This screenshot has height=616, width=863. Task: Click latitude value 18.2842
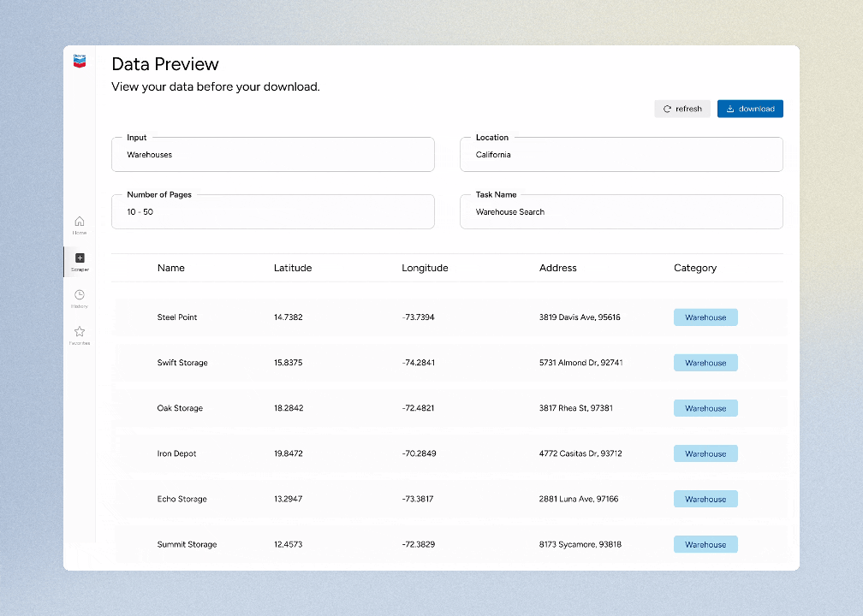289,408
